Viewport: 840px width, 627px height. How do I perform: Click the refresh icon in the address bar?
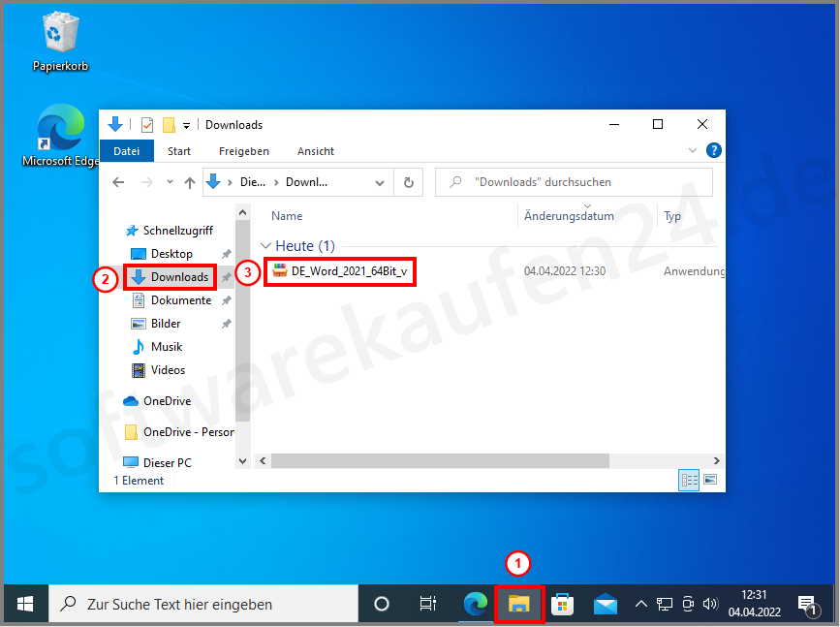[x=408, y=182]
